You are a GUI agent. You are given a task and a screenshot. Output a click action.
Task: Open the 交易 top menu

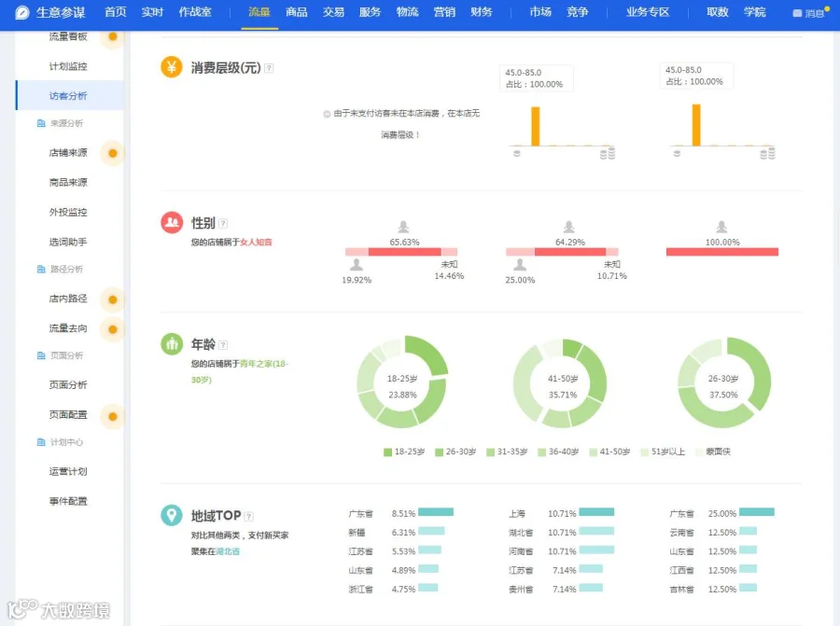[x=333, y=12]
